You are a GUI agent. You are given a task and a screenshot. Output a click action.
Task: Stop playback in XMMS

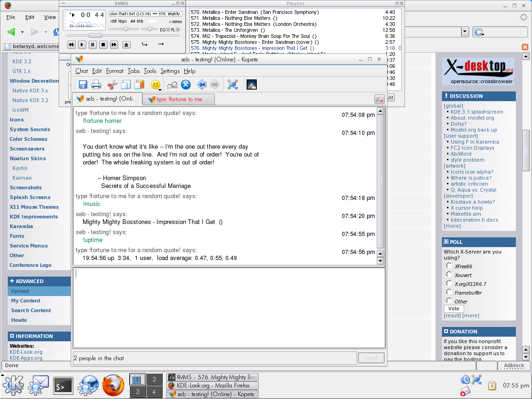pos(103,44)
